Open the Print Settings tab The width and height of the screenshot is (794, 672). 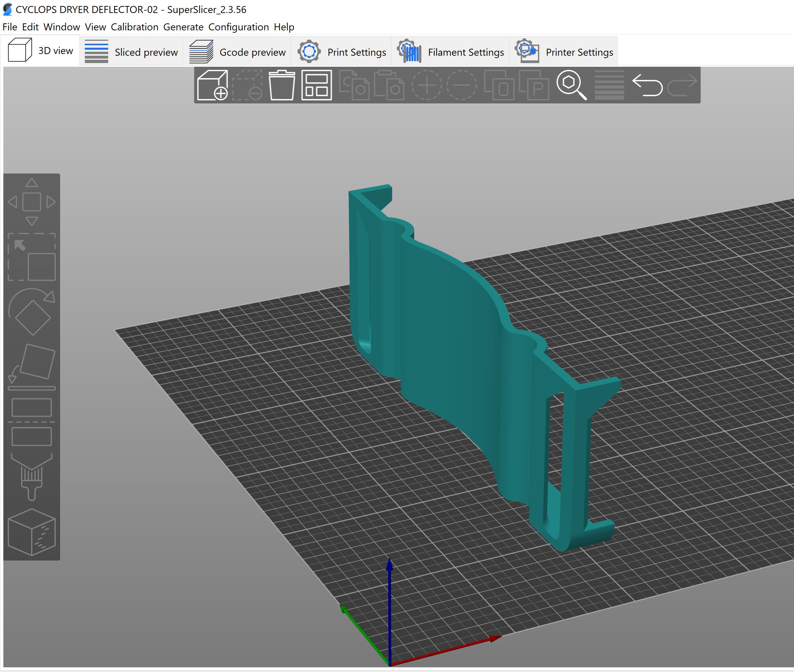(341, 51)
